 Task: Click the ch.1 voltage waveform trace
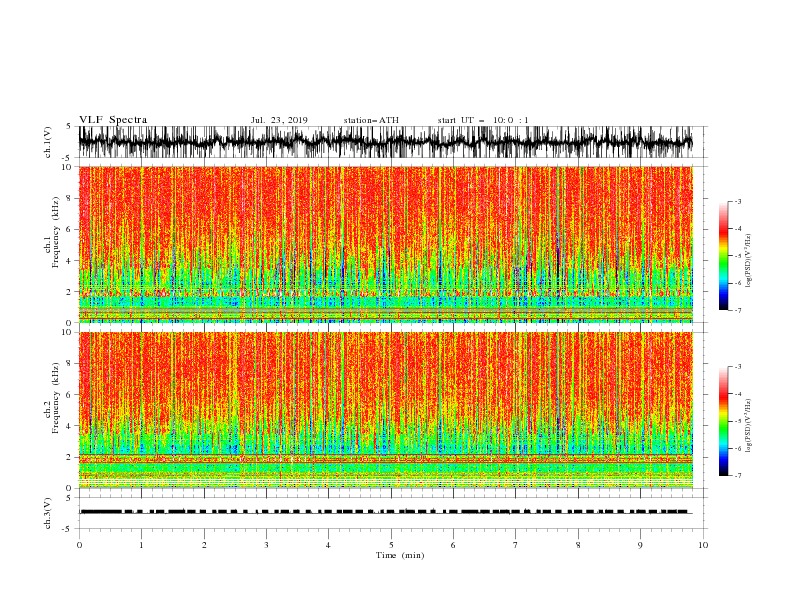click(x=385, y=142)
